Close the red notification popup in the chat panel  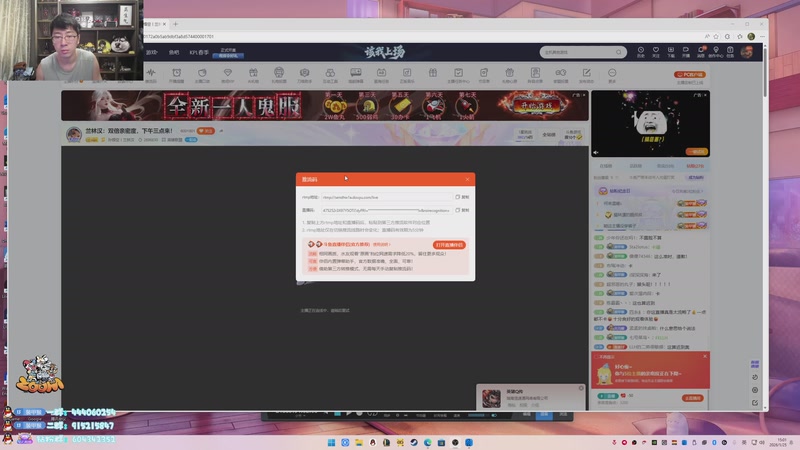click(705, 356)
